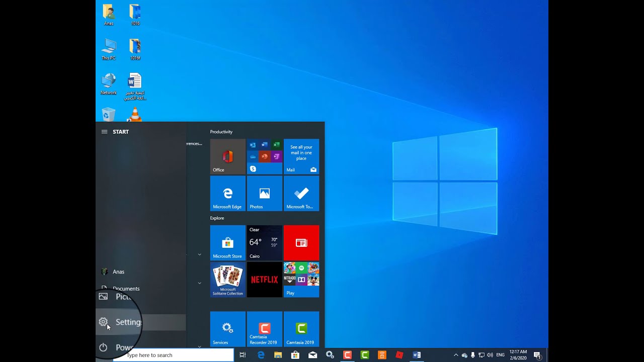This screenshot has height=362, width=644.
Task: Click the microphone icon in the system tray
Action: tap(473, 355)
